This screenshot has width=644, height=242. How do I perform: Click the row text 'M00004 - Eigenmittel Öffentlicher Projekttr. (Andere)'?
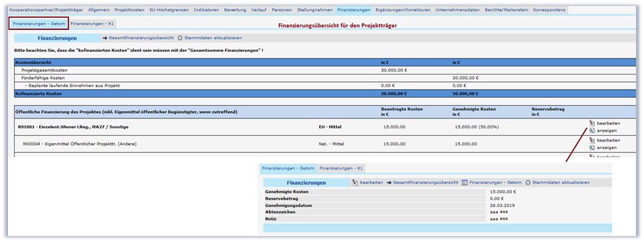click(80, 144)
